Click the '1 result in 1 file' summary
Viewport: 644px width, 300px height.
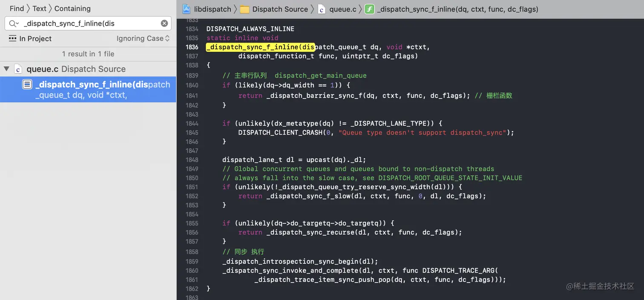click(x=88, y=54)
